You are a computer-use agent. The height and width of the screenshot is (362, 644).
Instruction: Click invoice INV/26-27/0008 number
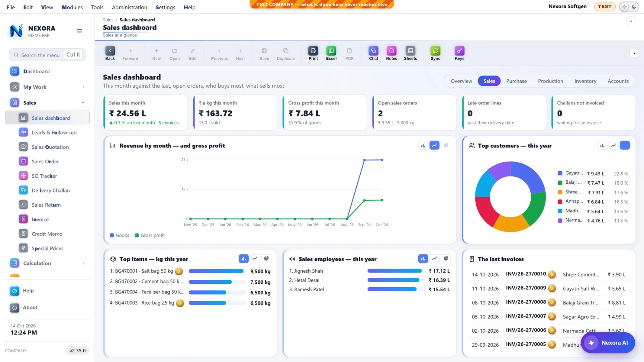[526, 302]
